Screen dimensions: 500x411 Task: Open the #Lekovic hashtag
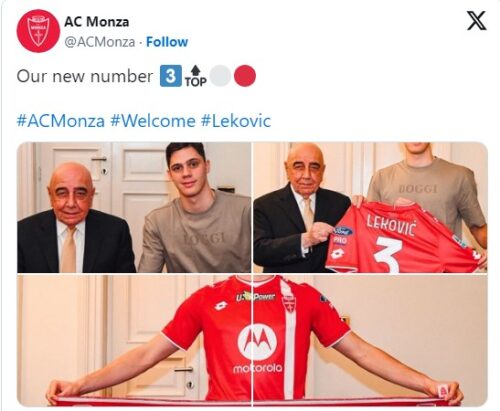pyautogui.click(x=236, y=121)
